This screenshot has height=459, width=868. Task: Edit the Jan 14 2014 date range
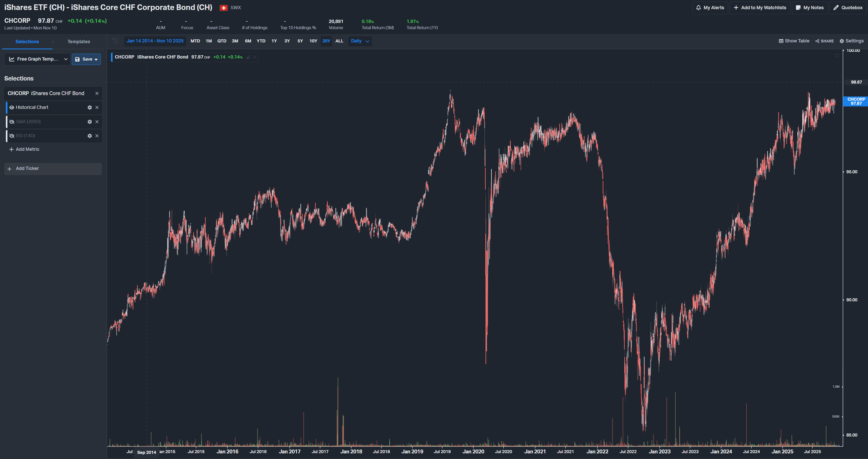(155, 41)
